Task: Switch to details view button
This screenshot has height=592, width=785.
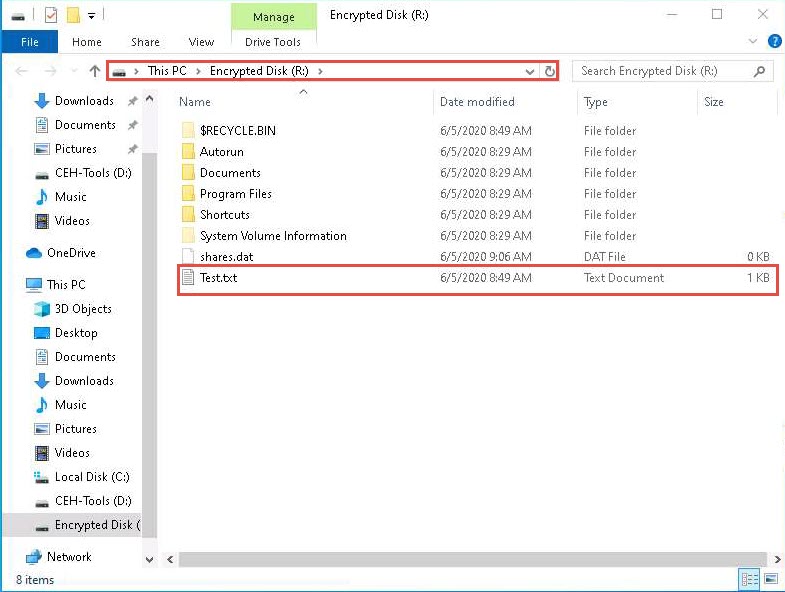Action: point(748,579)
